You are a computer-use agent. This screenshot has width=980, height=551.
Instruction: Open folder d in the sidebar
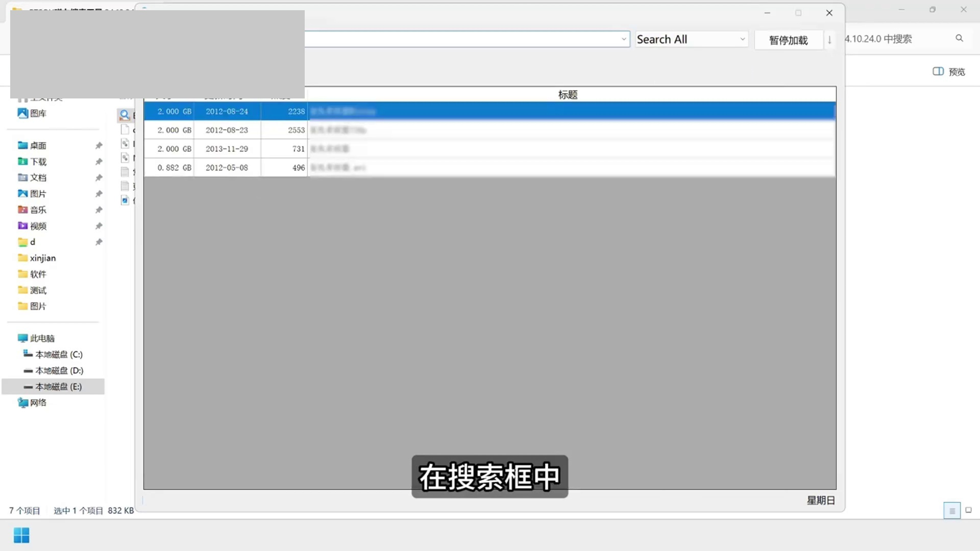coord(27,242)
